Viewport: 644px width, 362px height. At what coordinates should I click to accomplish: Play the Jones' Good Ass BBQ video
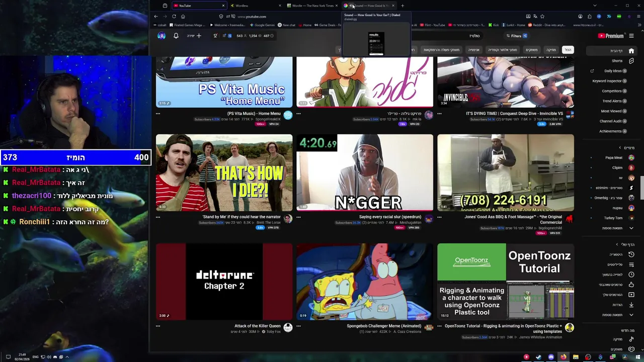506,172
